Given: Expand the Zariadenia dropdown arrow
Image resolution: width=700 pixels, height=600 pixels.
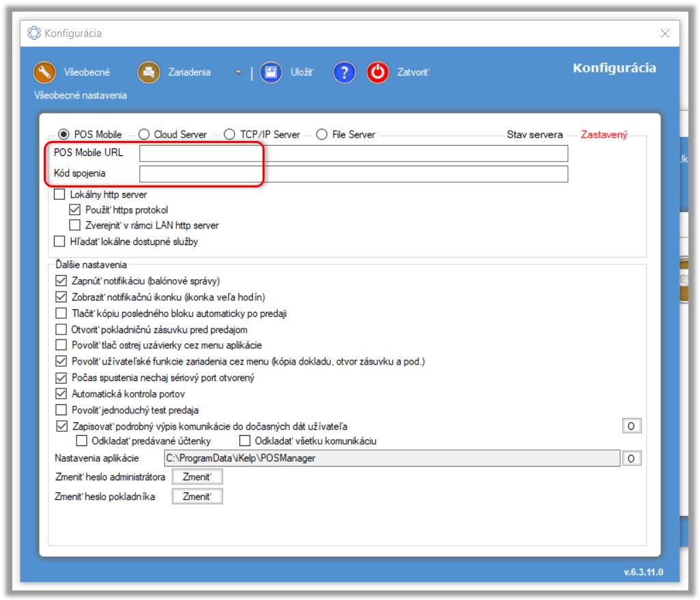Looking at the screenshot, I should (238, 72).
